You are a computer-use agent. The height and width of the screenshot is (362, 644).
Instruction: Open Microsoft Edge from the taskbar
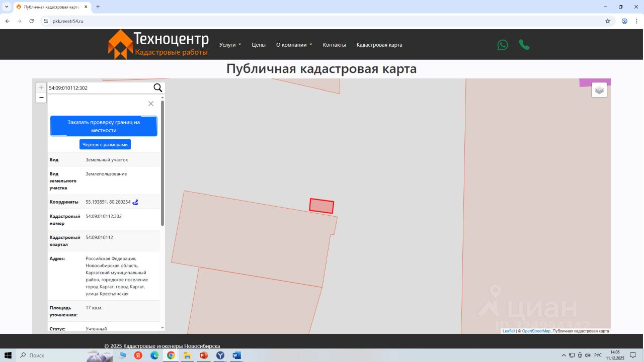[154, 355]
